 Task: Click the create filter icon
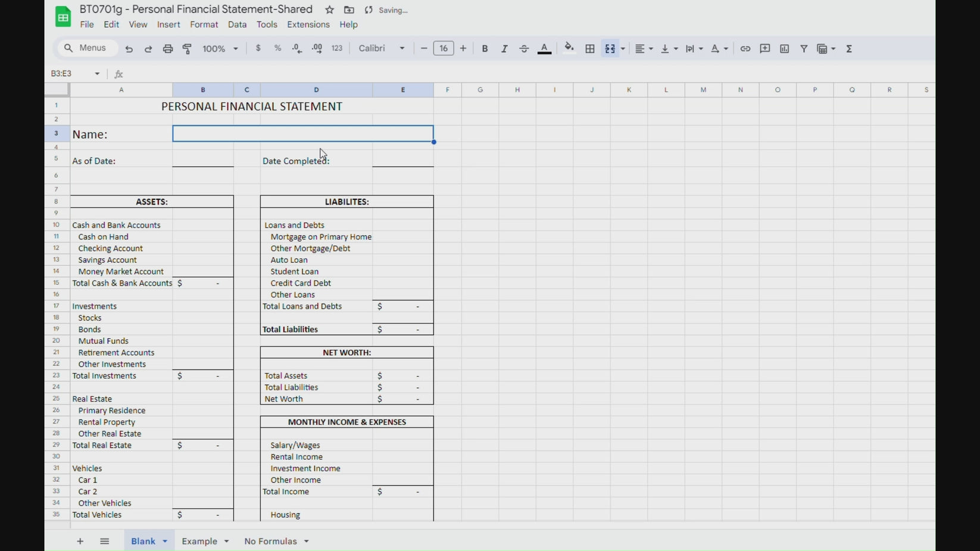point(804,49)
